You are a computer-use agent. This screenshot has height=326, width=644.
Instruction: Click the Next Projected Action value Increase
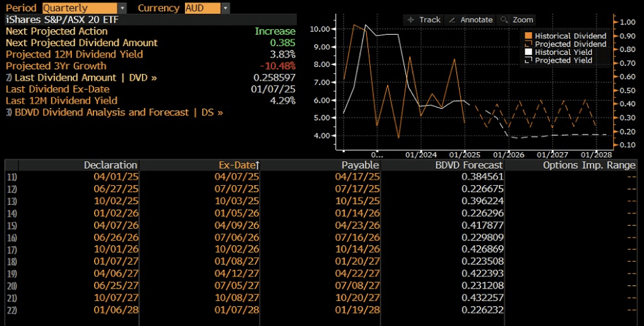click(275, 31)
